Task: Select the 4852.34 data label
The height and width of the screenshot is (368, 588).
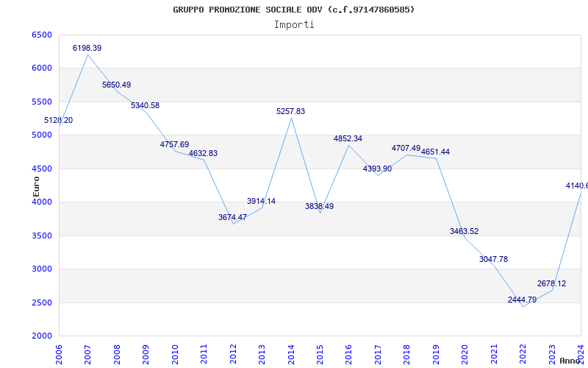Action: tap(348, 138)
